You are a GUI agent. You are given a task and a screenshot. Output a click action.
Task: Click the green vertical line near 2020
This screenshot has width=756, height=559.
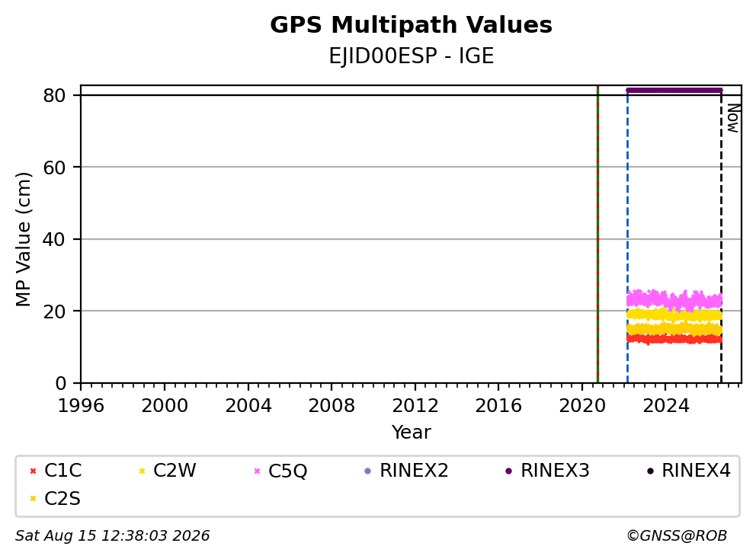(597, 235)
